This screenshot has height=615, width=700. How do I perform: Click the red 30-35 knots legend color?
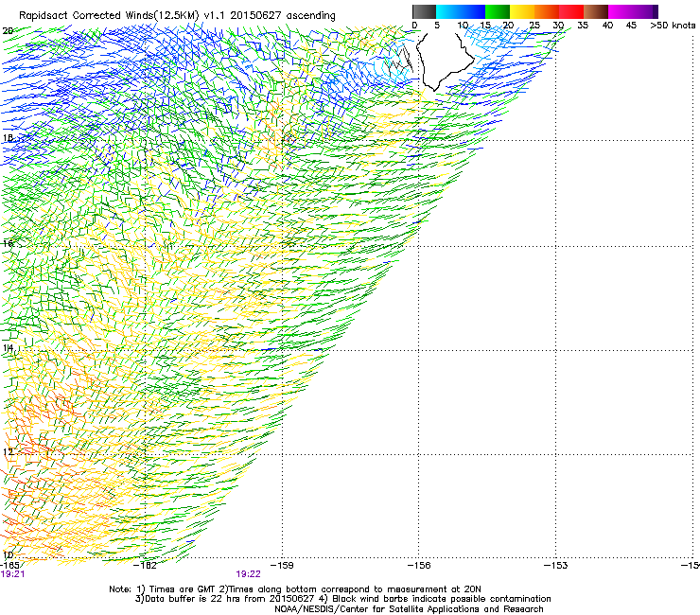pyautogui.click(x=571, y=11)
